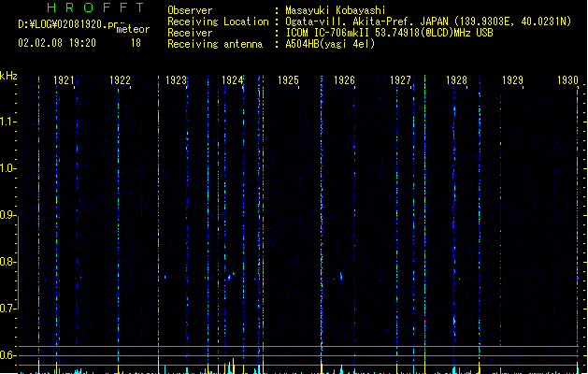The height and width of the screenshot is (374, 588).
Task: Click the 'Receiving antenna' label
Action: (x=215, y=44)
